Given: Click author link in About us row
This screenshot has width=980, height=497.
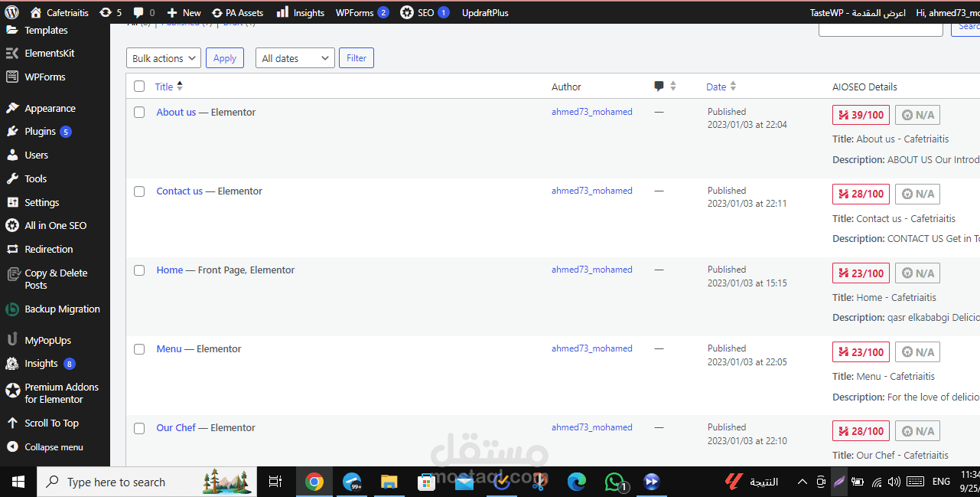Looking at the screenshot, I should click(x=592, y=112).
